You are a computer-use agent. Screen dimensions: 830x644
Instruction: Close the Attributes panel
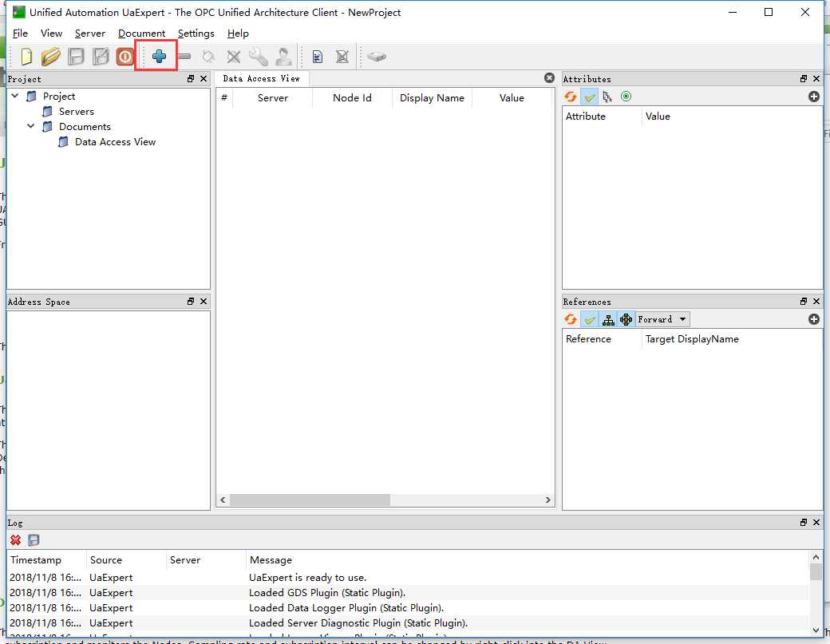coord(816,79)
